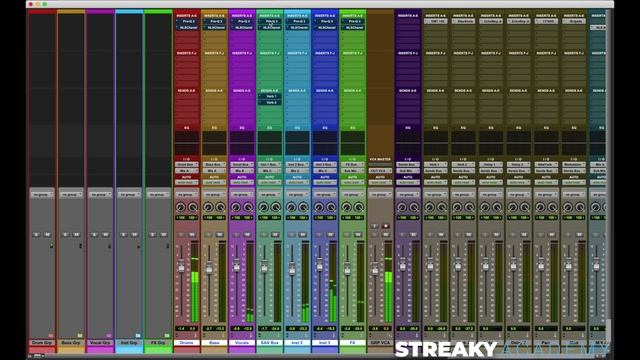Open Drums input selector Drum Bus
Image resolution: width=640 pixels, height=360 pixels.
click(x=187, y=164)
